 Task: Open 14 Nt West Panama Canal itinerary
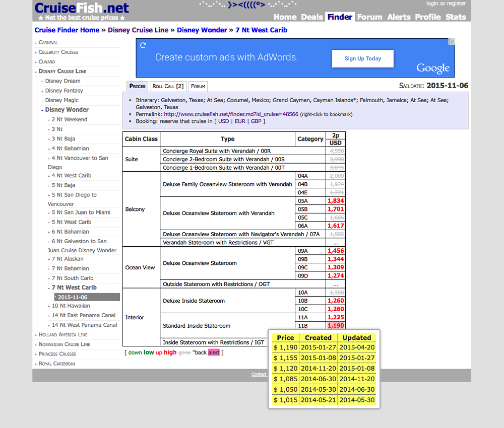pyautogui.click(x=85, y=325)
